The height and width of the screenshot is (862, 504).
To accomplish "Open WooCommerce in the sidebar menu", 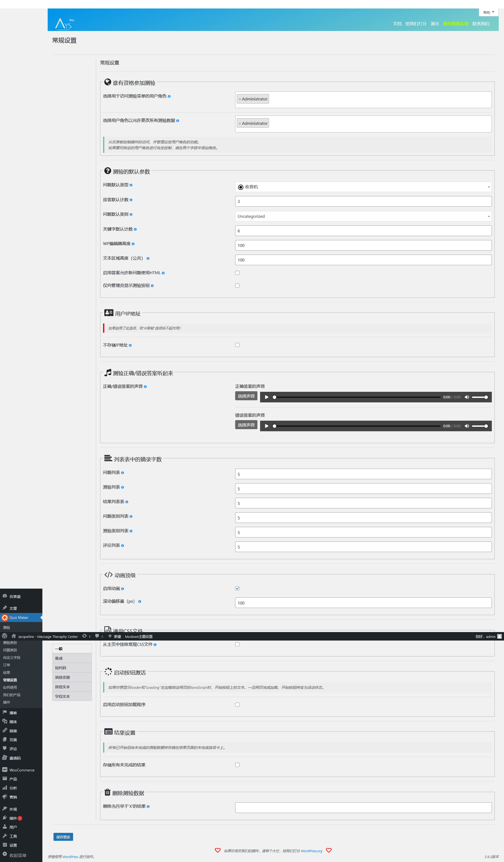I will click(22, 770).
